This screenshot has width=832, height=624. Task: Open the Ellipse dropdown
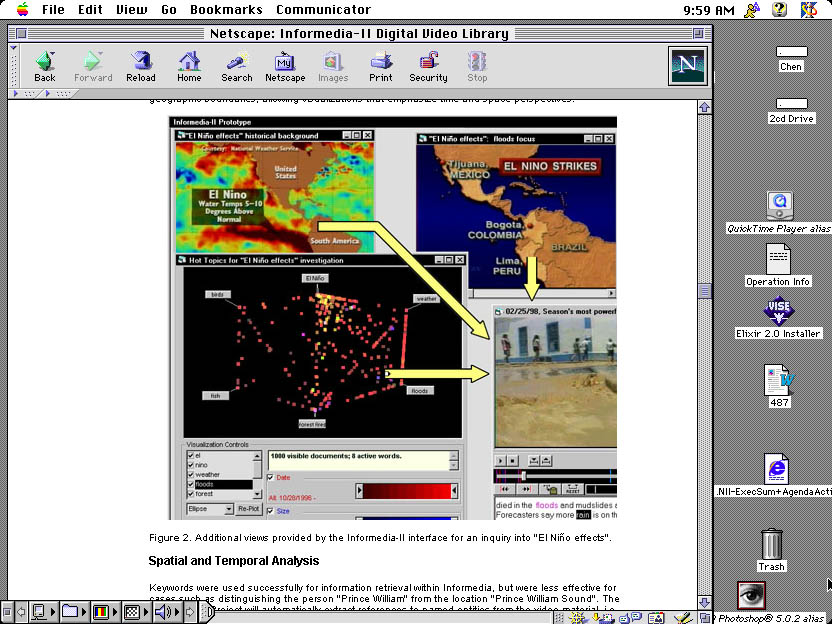pyautogui.click(x=210, y=509)
